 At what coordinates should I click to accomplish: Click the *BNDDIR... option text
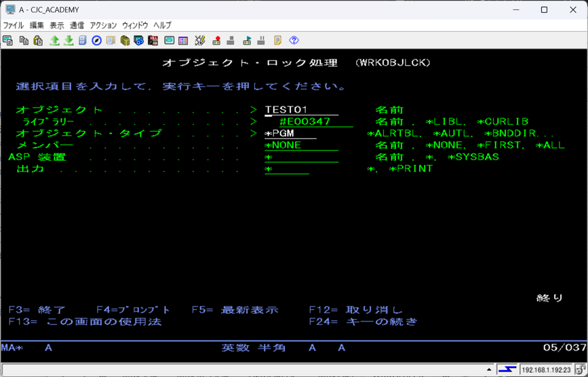(x=520, y=134)
